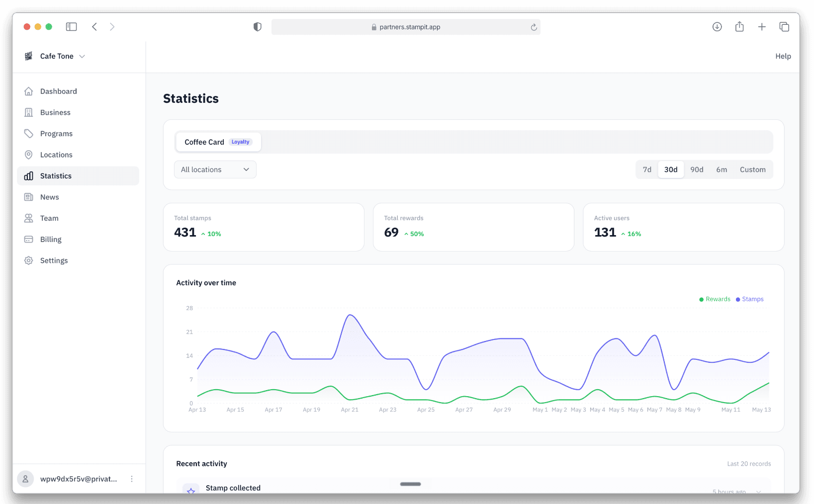Toggle the browser sidebar panel icon
The height and width of the screenshot is (504, 814).
click(72, 27)
